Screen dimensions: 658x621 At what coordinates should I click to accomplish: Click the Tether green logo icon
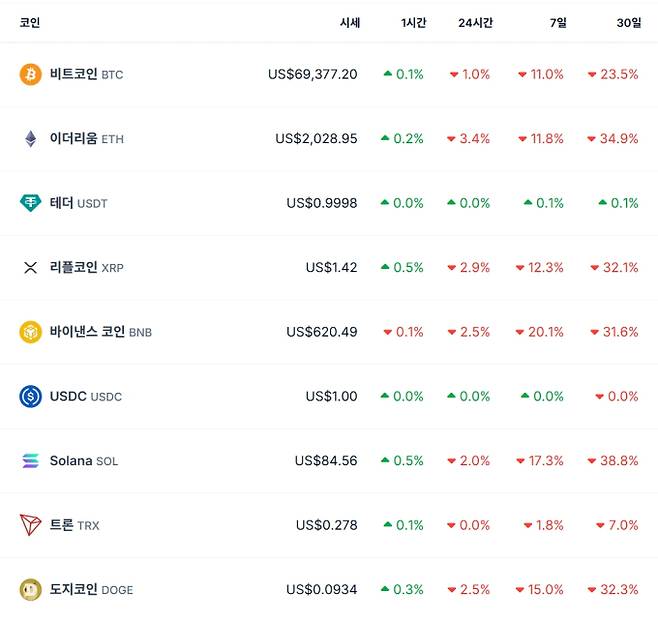coord(31,203)
